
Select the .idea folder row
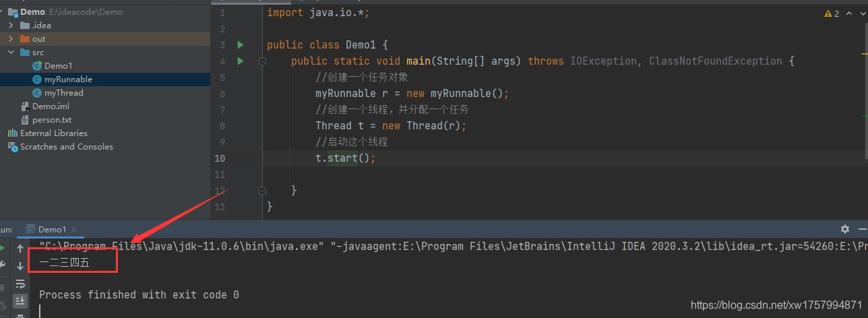coord(105,26)
